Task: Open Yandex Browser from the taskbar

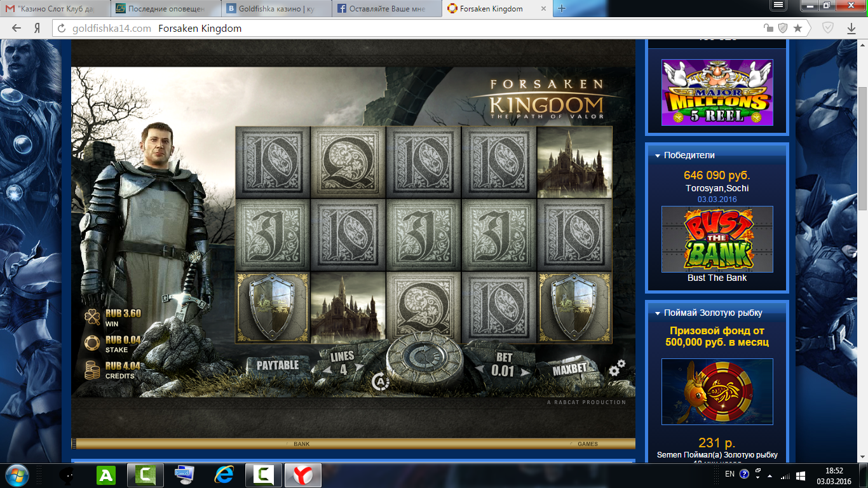Action: tap(303, 475)
